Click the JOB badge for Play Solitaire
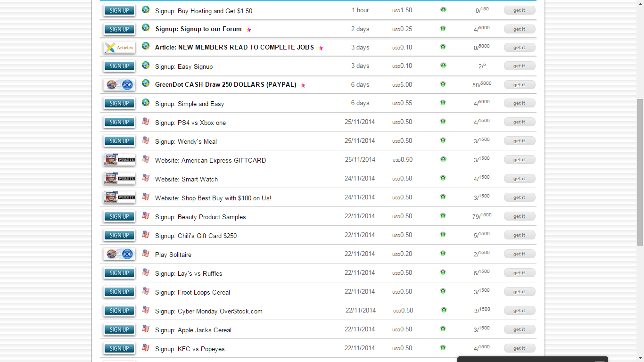 pyautogui.click(x=119, y=254)
